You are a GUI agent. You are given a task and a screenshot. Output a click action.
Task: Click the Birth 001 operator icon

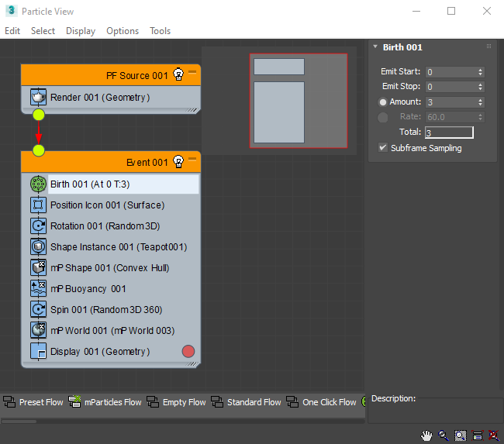38,184
